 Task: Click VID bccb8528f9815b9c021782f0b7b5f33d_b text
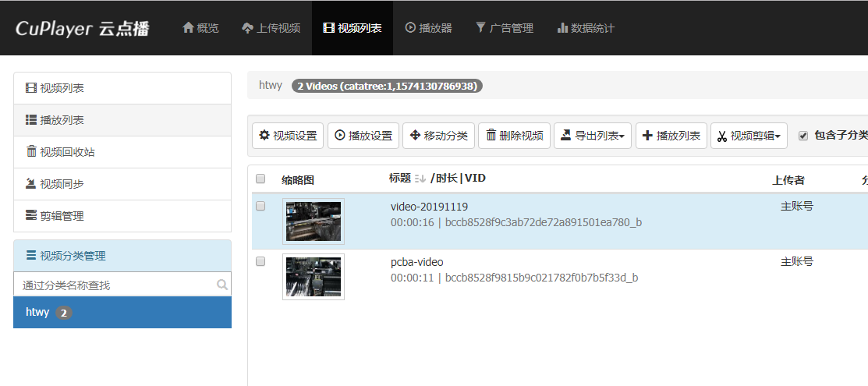click(x=542, y=278)
